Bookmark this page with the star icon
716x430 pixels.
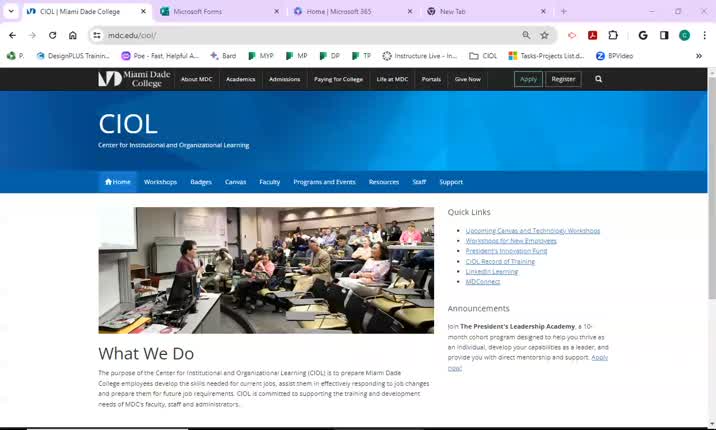pyautogui.click(x=544, y=35)
